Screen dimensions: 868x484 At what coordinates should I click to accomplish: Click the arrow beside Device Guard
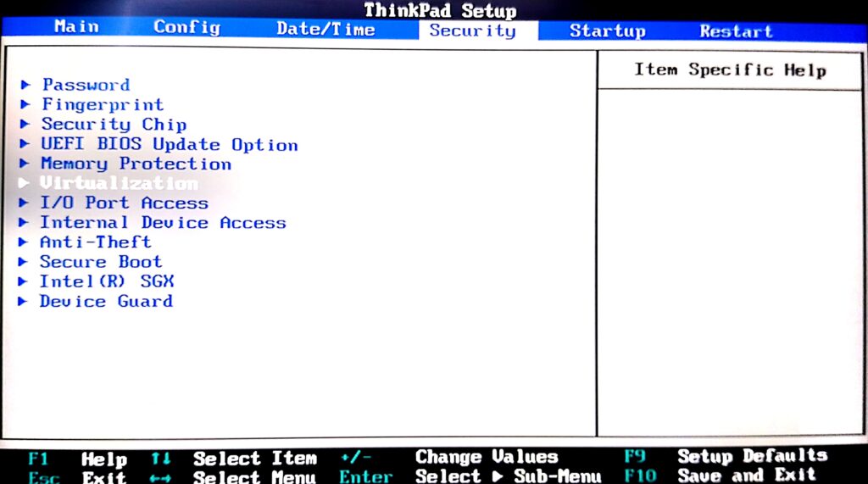pyautogui.click(x=22, y=301)
